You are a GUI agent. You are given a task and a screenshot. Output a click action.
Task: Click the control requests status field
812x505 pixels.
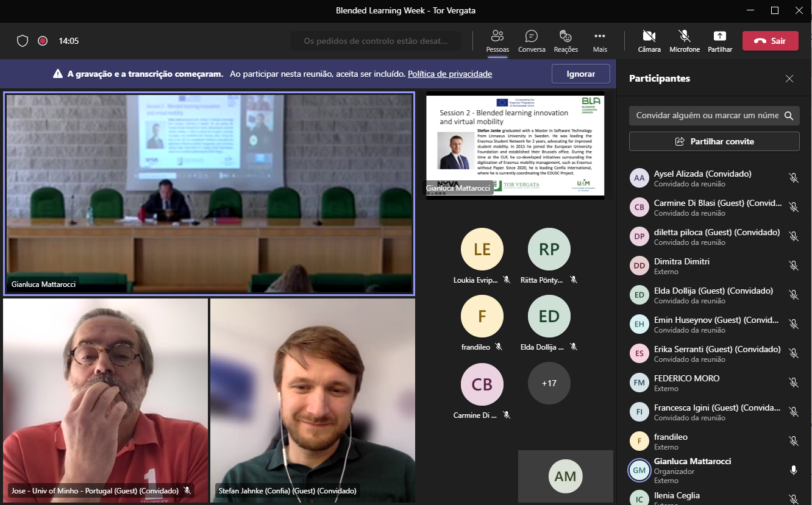click(x=376, y=41)
